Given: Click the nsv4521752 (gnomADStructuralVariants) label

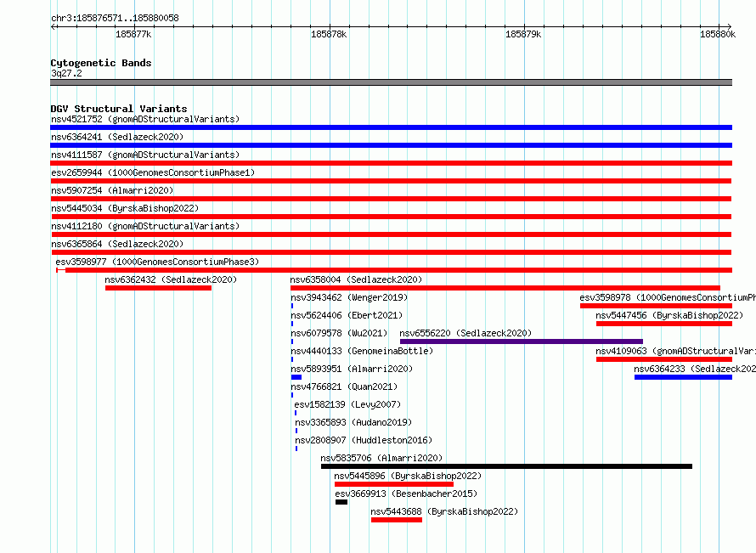Looking at the screenshot, I should click(x=145, y=119).
